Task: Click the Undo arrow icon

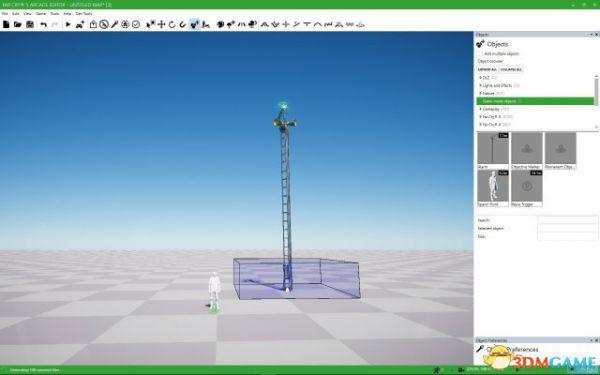Action: [x=44, y=24]
